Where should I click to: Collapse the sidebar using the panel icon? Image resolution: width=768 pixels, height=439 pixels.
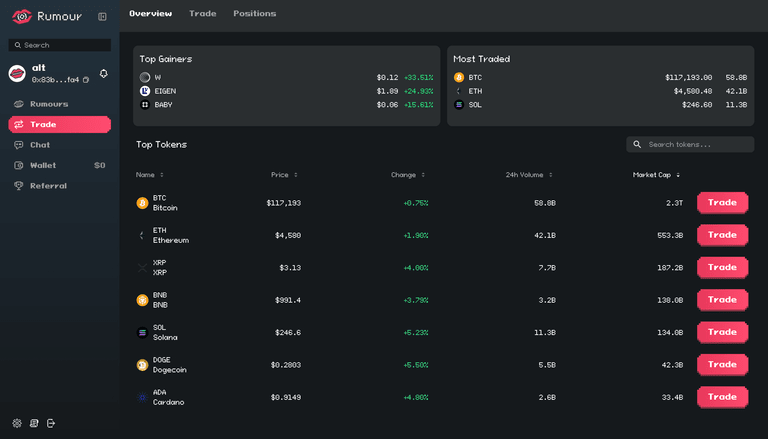pyautogui.click(x=102, y=17)
